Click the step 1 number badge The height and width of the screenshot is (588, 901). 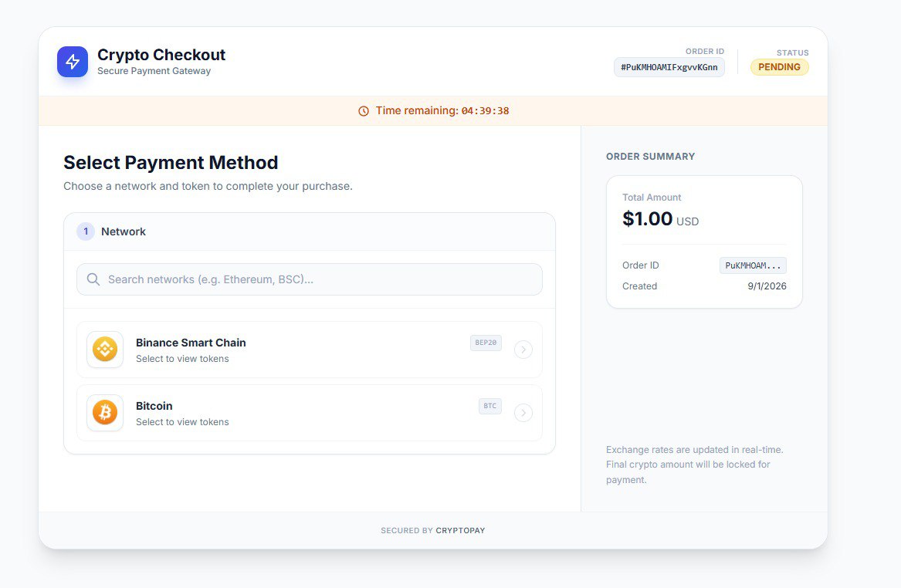pos(86,231)
